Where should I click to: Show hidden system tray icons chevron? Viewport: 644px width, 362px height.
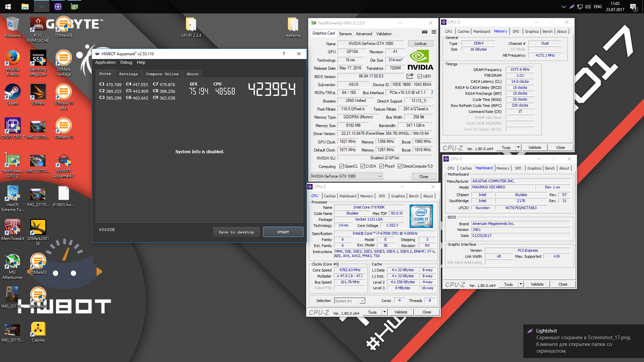[x=563, y=6]
